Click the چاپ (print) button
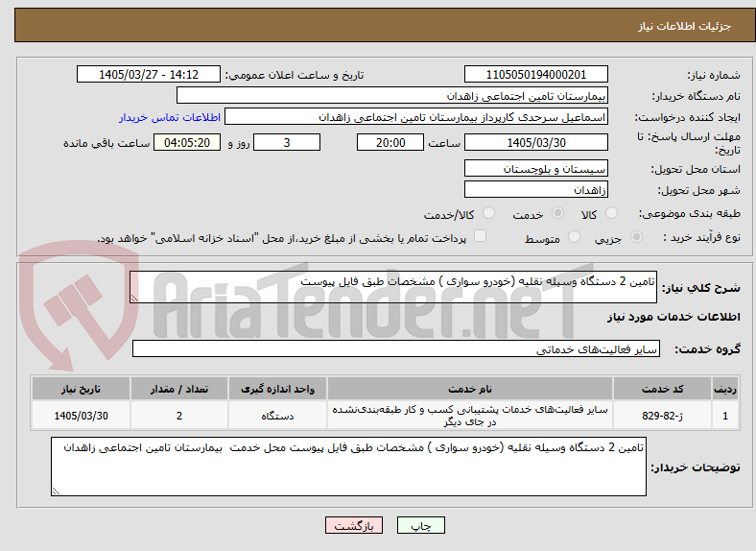 click(420, 525)
